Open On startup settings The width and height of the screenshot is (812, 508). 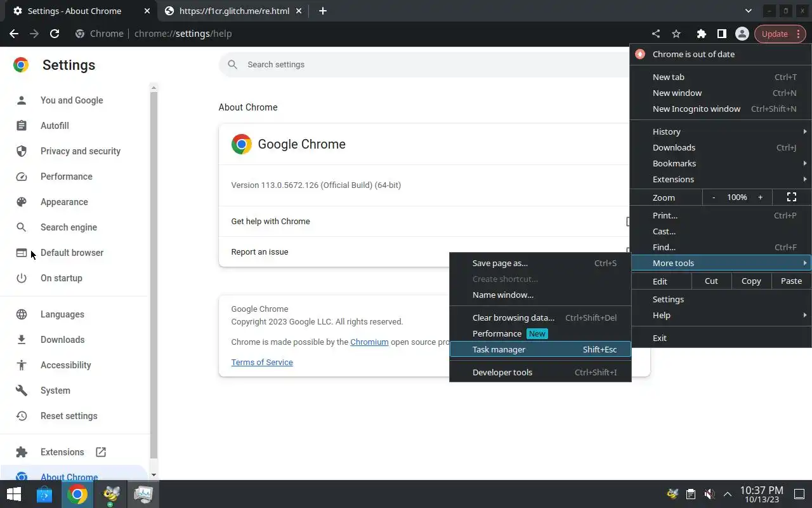[62, 278]
